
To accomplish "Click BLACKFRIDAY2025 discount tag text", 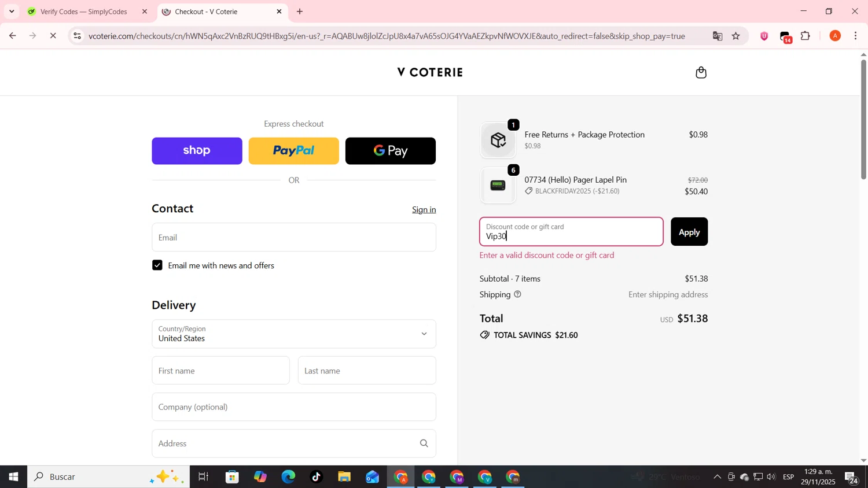I will point(578,191).
